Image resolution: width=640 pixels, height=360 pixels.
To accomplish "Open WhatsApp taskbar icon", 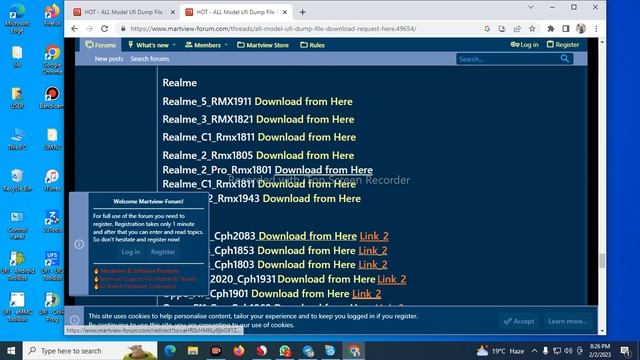I will tap(284, 351).
